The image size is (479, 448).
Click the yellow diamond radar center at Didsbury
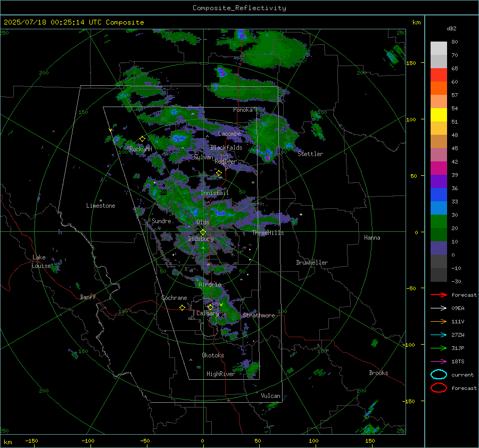(x=203, y=232)
